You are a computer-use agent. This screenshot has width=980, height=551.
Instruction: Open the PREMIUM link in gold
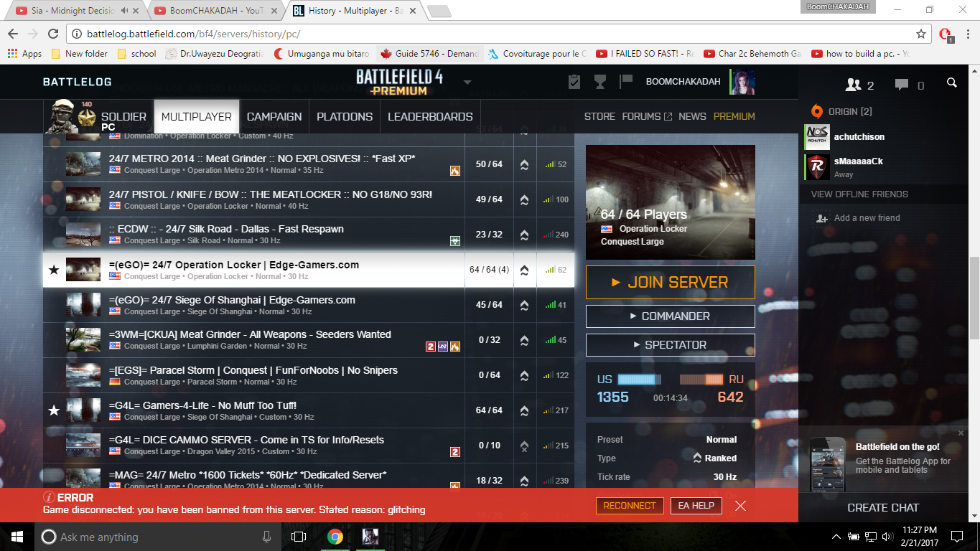[734, 116]
